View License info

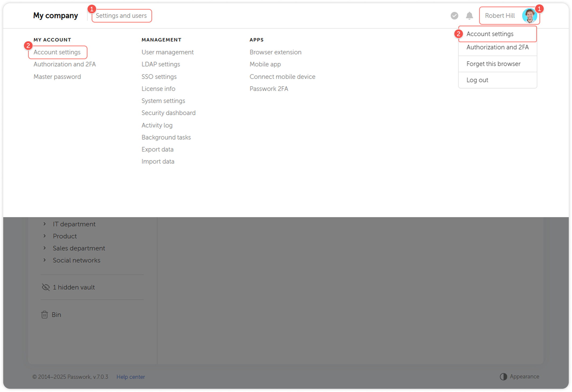158,89
